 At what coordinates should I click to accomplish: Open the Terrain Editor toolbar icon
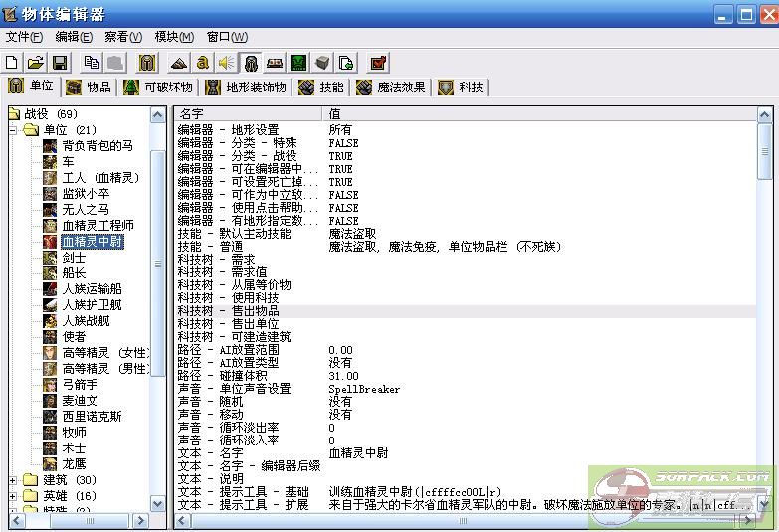179,63
